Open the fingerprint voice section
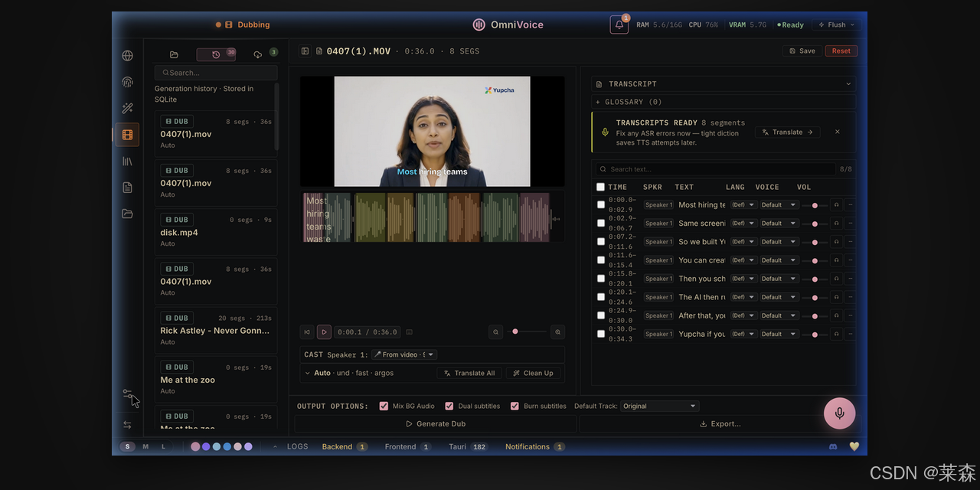This screenshot has width=980, height=490. click(x=127, y=82)
